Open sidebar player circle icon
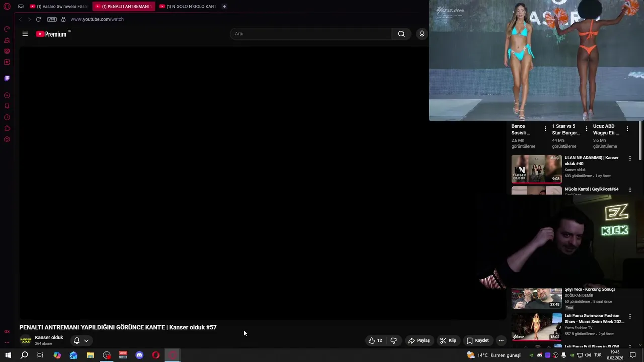644x362 pixels. tap(7, 95)
